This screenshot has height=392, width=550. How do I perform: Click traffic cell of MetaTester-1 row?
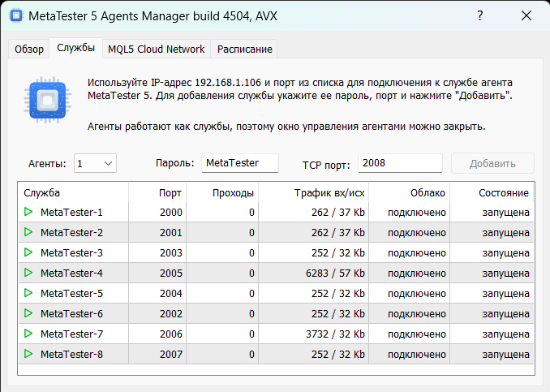click(338, 213)
